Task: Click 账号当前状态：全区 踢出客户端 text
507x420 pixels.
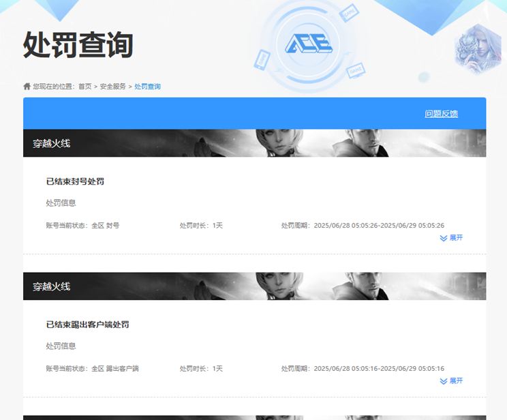Action: pos(92,368)
